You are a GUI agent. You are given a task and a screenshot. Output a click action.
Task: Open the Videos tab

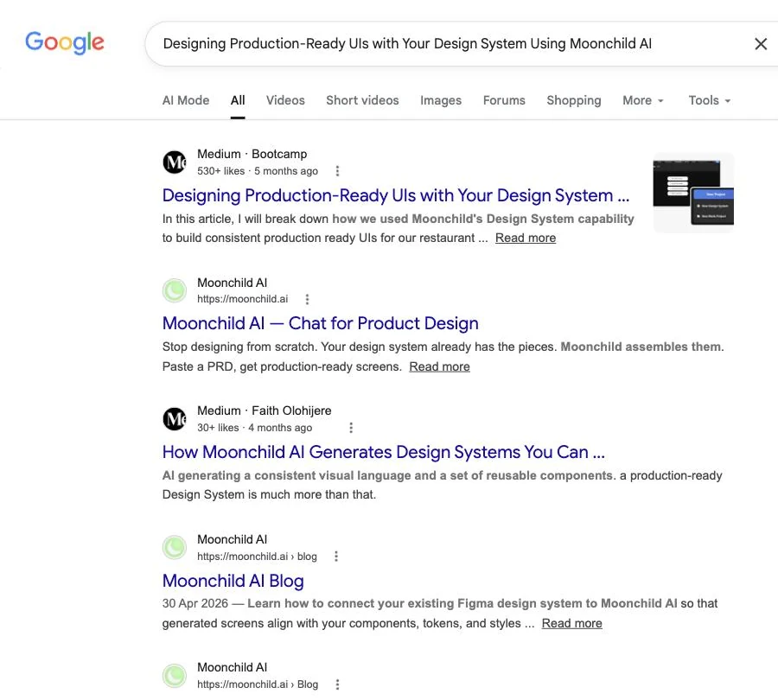pyautogui.click(x=285, y=100)
